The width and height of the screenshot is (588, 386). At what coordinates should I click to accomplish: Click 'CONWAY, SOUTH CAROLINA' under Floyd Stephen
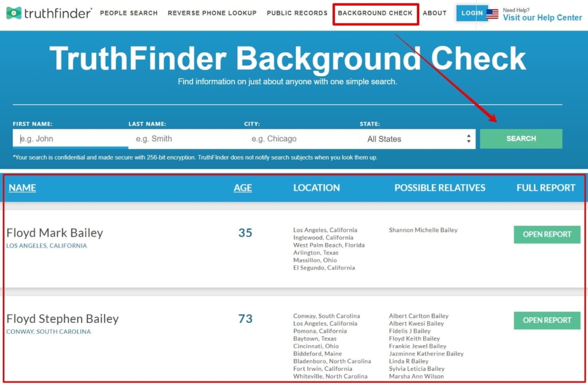[x=48, y=331]
